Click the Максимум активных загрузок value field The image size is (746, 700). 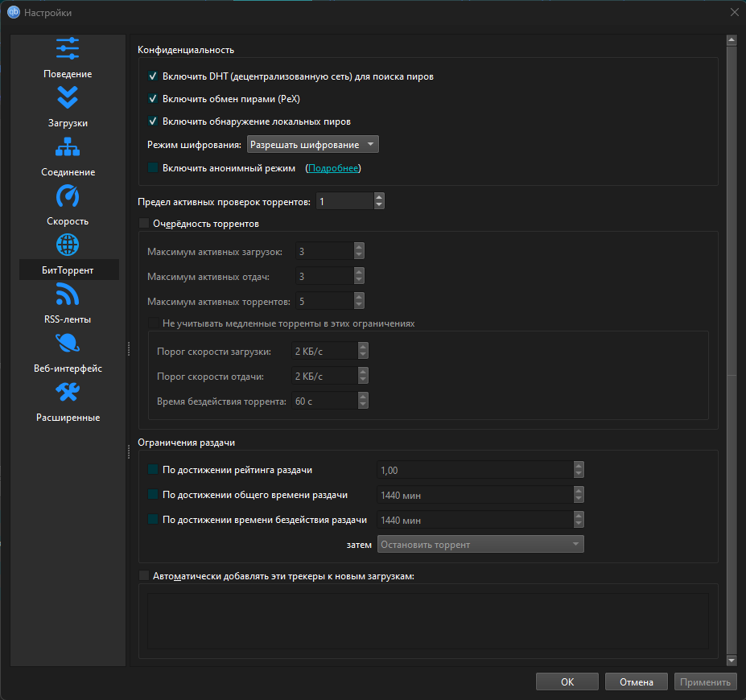325,251
